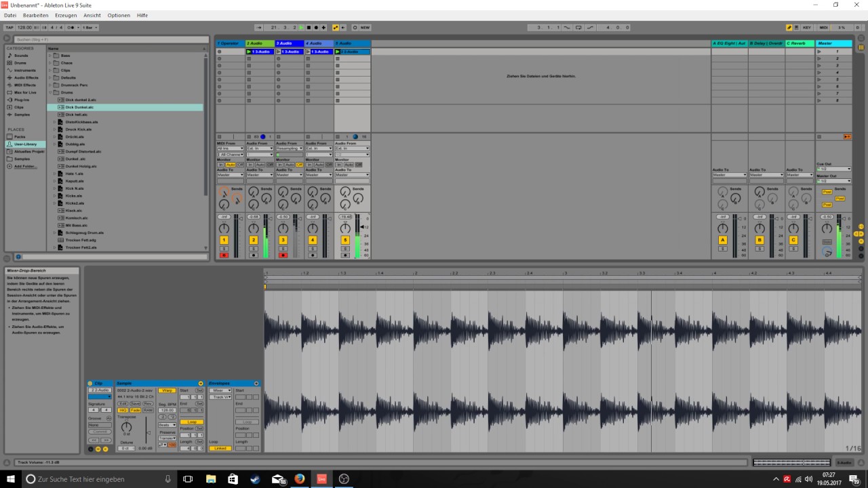Open the Envelopes device chooser showing Mixer
The image size is (868, 488).
pos(220,390)
